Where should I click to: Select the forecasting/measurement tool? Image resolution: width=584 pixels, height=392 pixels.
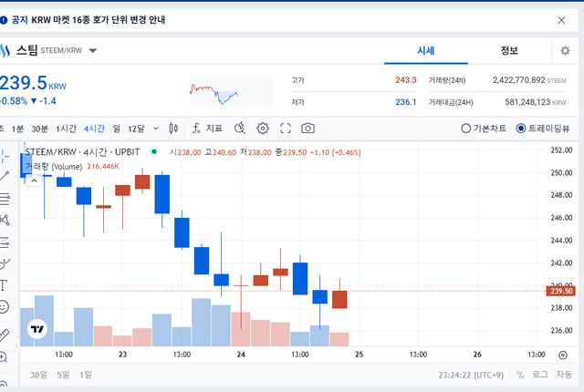pos(4,242)
